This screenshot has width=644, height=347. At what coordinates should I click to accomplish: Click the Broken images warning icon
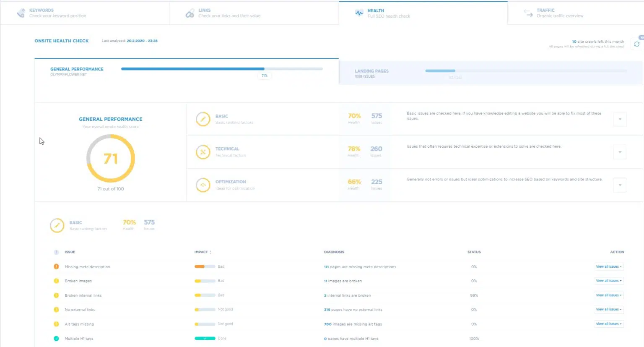[56, 281]
